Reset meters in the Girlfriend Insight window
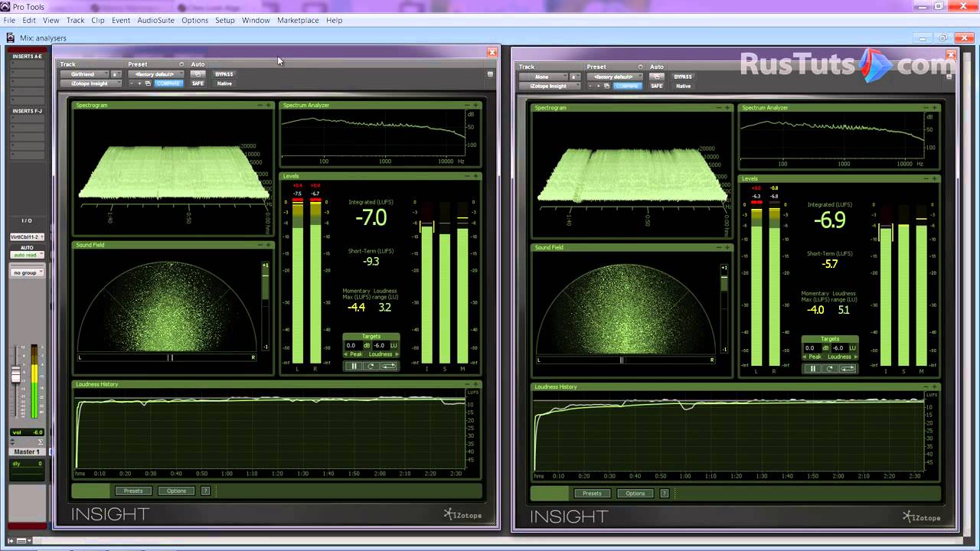Screen dimensions: 980x551 [x=371, y=367]
